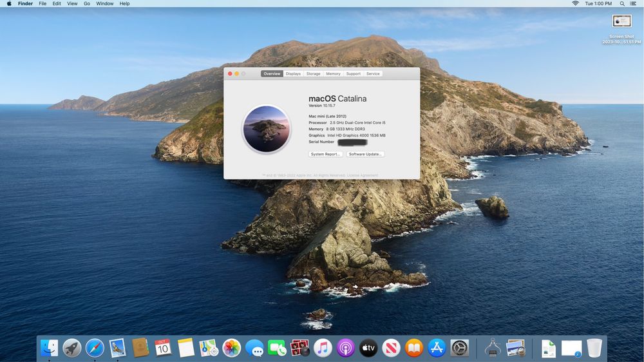
Task: Open Books orange icon in Dock
Action: pyautogui.click(x=414, y=348)
